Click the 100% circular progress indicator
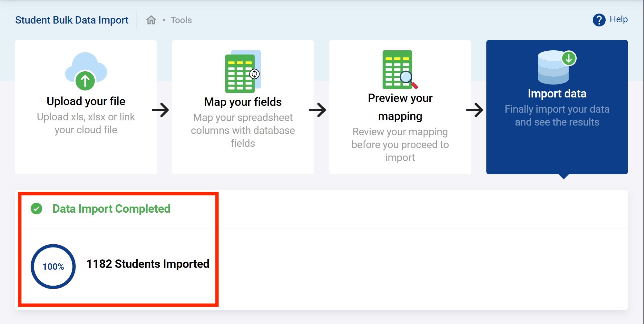Image resolution: width=644 pixels, height=324 pixels. point(53,267)
